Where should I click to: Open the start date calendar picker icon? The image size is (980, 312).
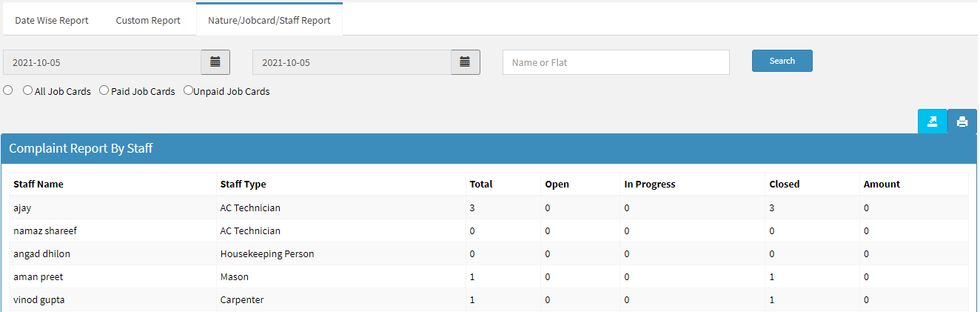(215, 62)
